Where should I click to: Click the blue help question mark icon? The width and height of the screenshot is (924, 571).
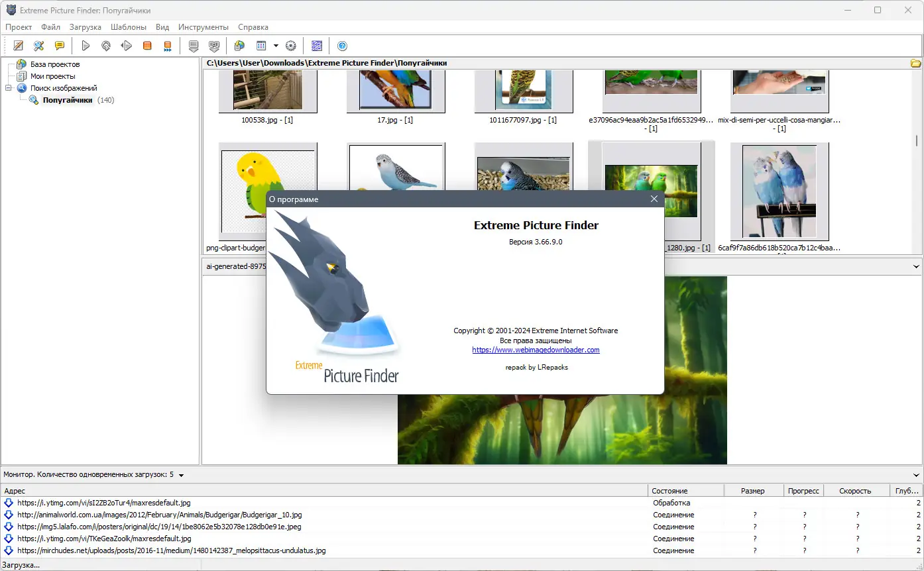click(342, 46)
